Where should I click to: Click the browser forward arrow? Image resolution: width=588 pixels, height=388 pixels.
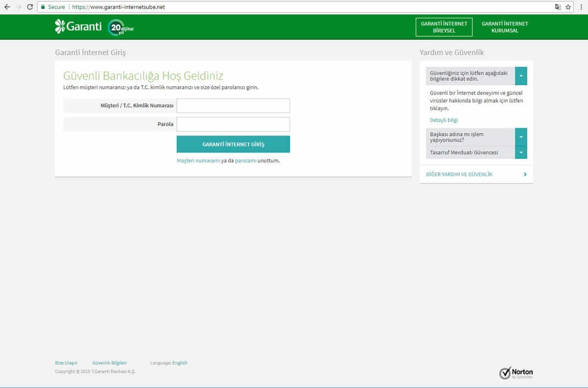click(x=19, y=7)
